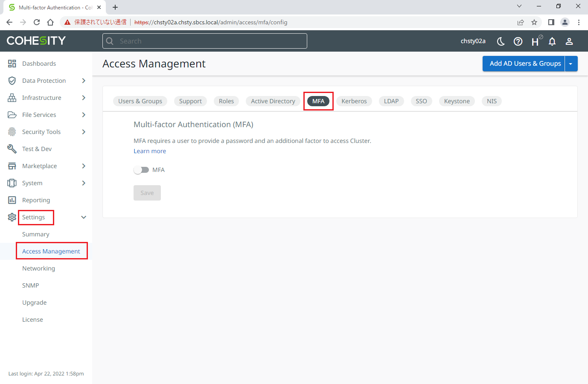
Task: Click the Save button
Action: click(x=147, y=193)
